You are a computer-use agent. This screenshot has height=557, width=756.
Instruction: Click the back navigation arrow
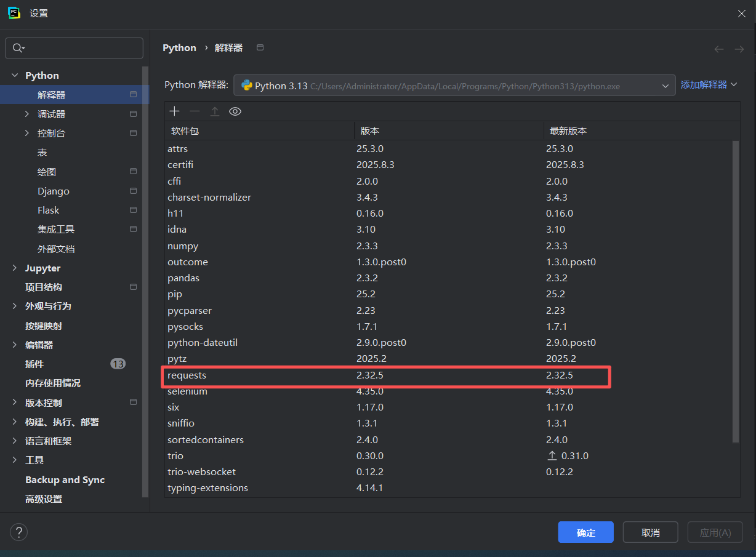[x=719, y=49]
